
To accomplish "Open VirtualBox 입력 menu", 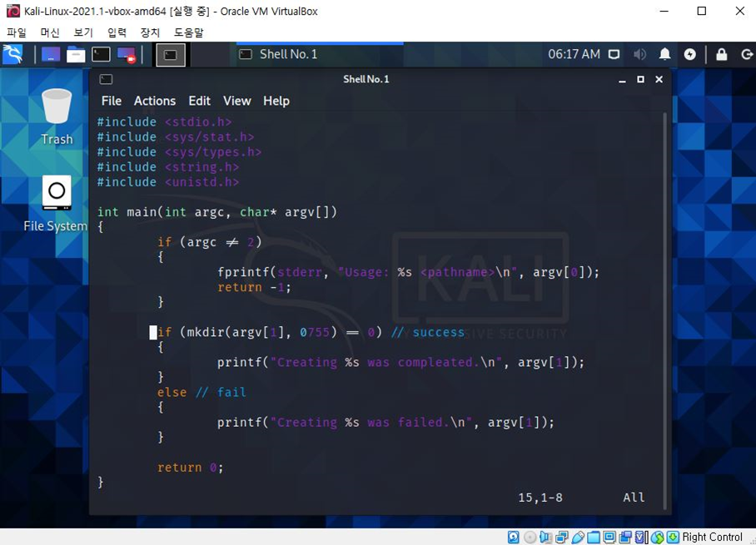I will (x=117, y=32).
